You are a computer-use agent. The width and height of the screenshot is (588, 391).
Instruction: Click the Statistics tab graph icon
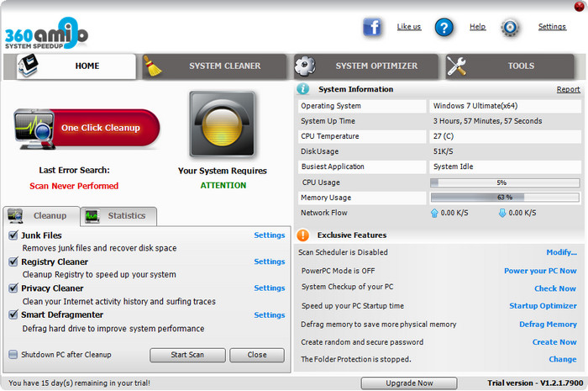tap(92, 216)
